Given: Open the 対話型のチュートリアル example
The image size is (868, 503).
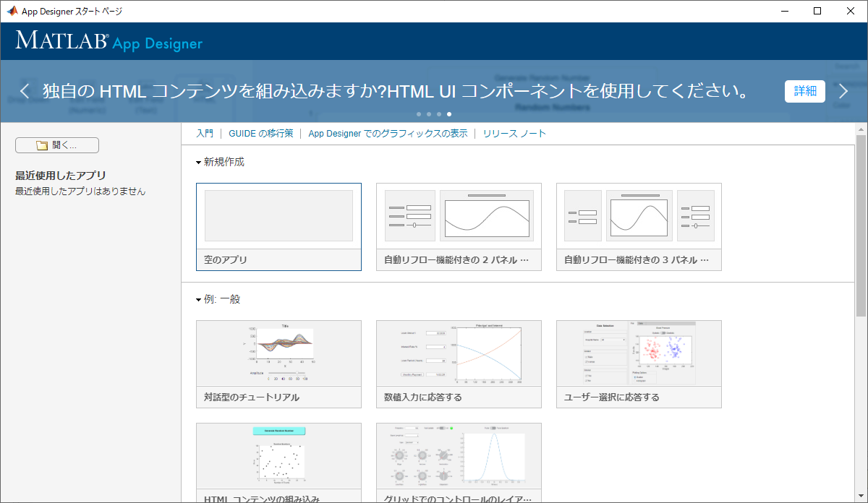Looking at the screenshot, I should click(278, 363).
